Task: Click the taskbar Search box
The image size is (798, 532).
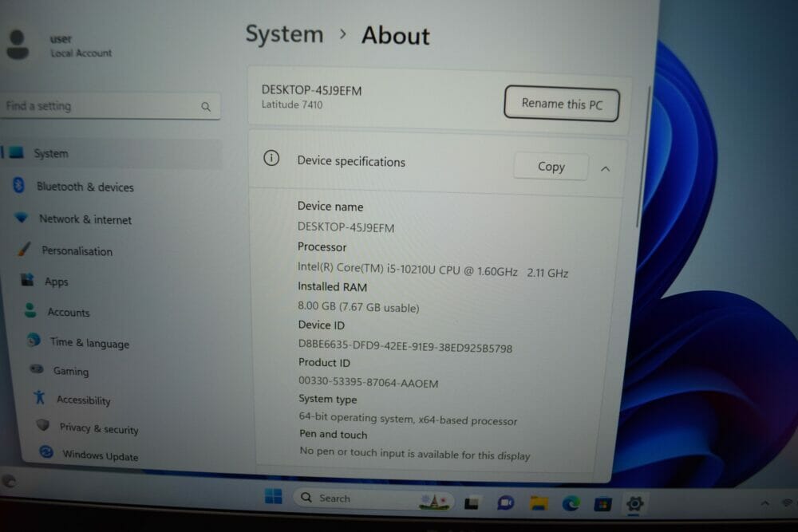Action: (x=372, y=499)
